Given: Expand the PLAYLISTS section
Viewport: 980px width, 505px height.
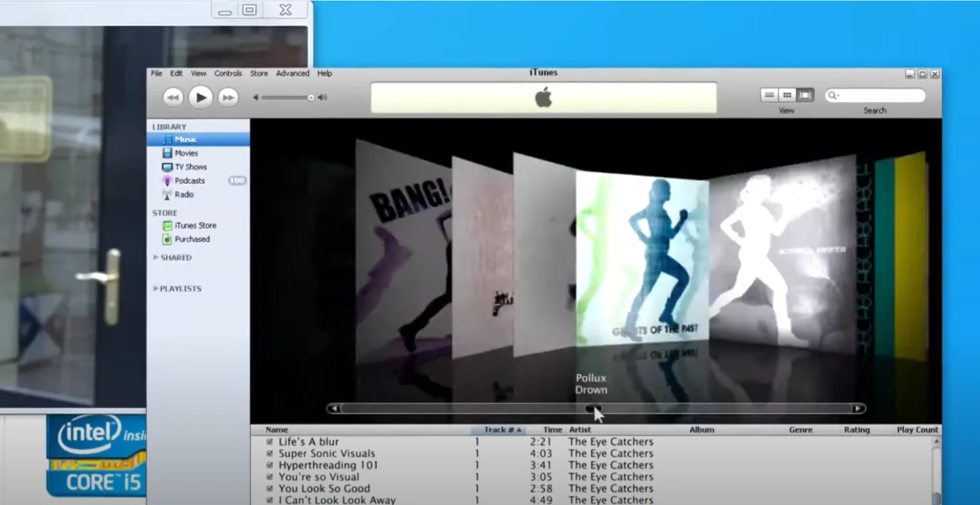Looking at the screenshot, I should tap(156, 288).
